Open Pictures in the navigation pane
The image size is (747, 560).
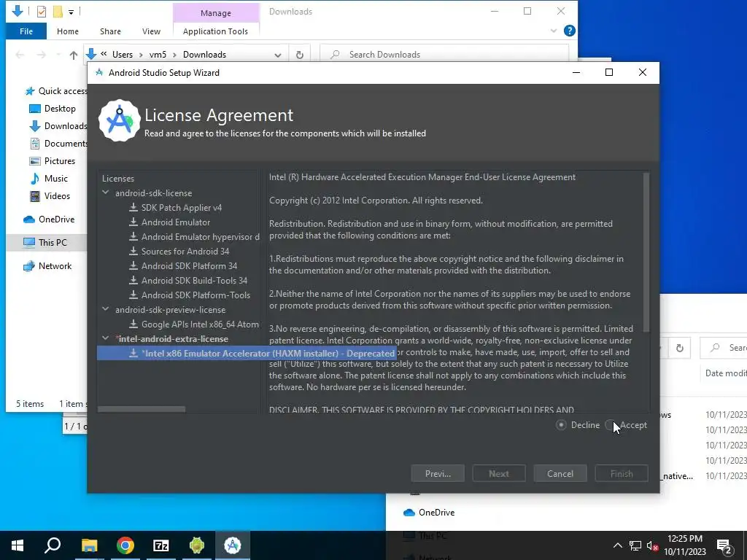53,161
